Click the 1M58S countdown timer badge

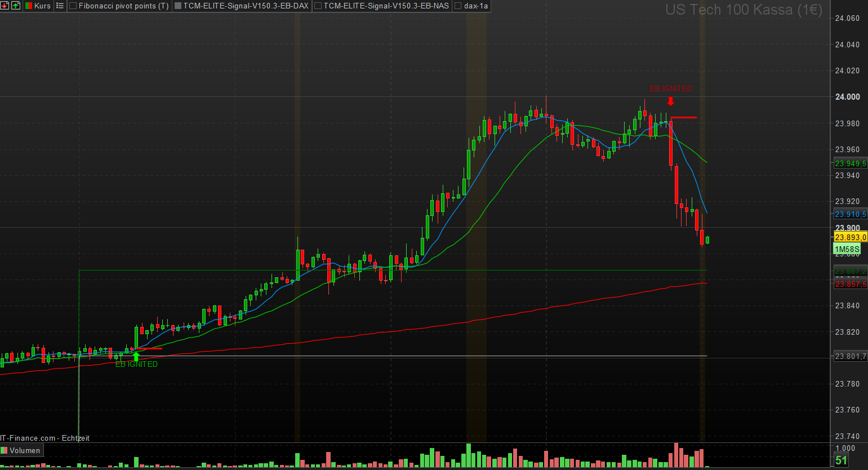pyautogui.click(x=847, y=249)
